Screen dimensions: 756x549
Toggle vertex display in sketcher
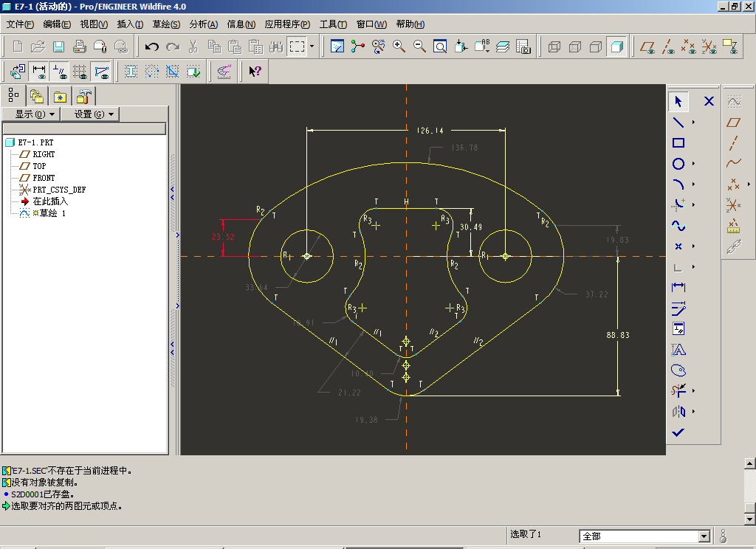101,72
